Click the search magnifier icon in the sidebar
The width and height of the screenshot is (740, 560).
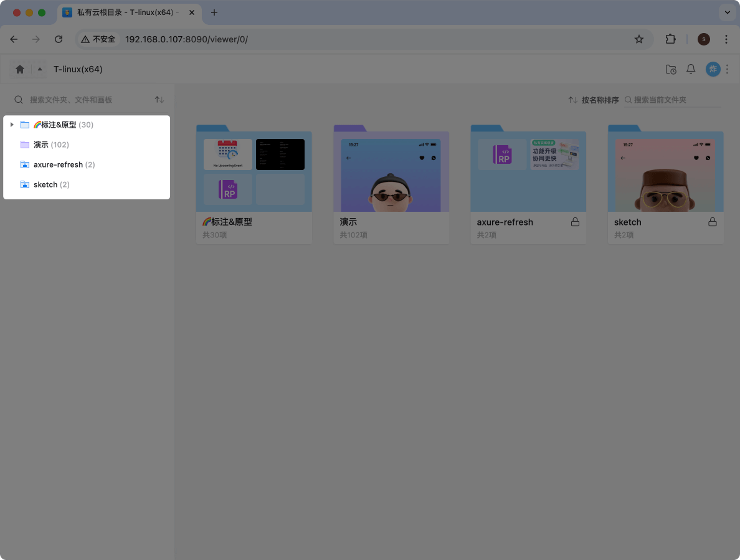click(x=18, y=100)
